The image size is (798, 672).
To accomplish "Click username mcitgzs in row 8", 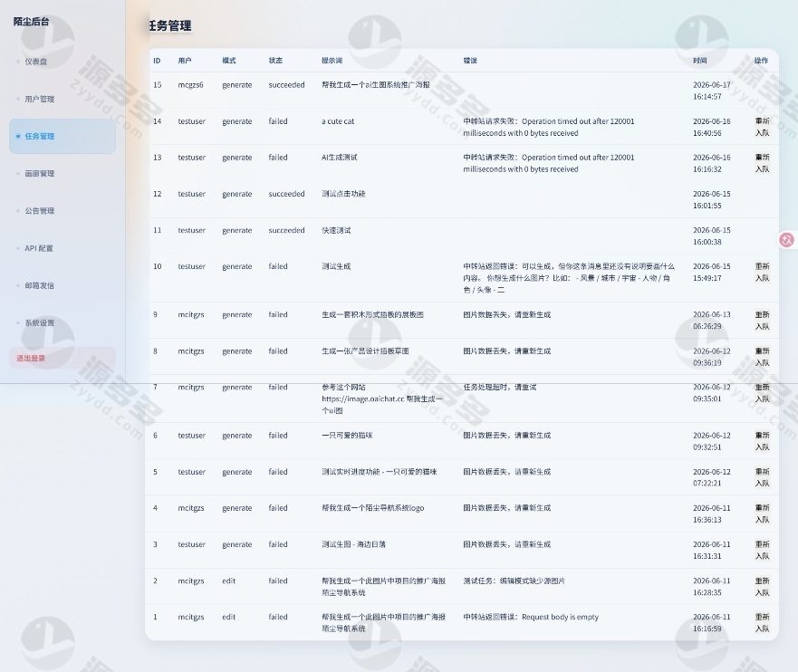I will 191,351.
